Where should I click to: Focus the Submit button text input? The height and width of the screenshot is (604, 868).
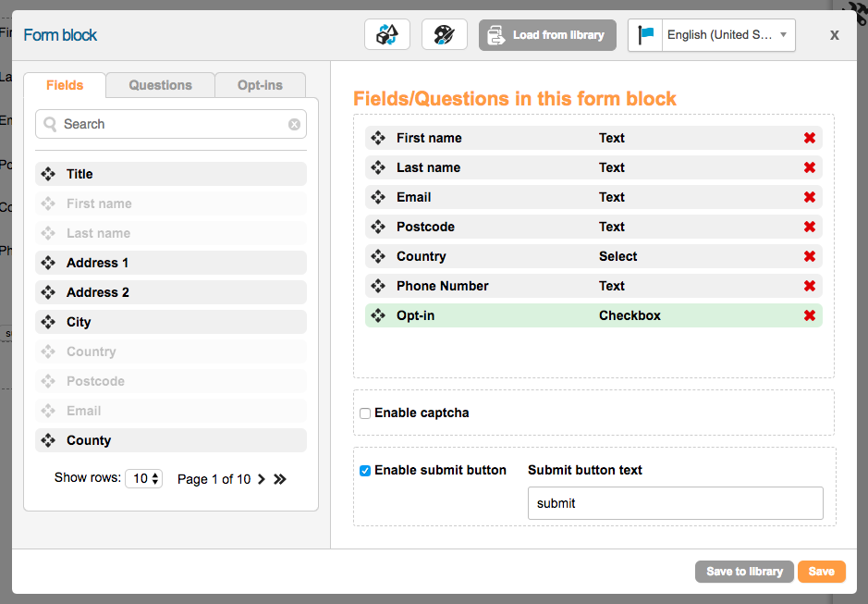coord(675,503)
